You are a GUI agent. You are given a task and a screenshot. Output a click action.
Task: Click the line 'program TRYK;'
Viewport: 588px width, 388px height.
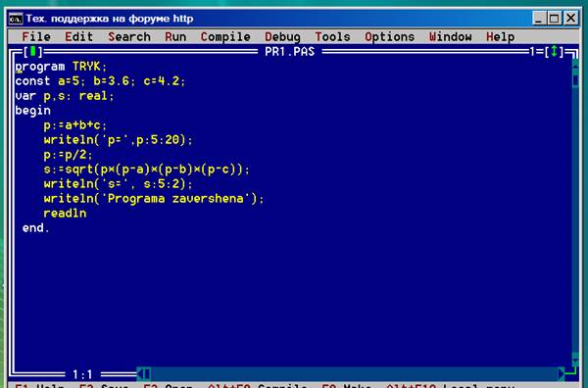[x=61, y=67]
